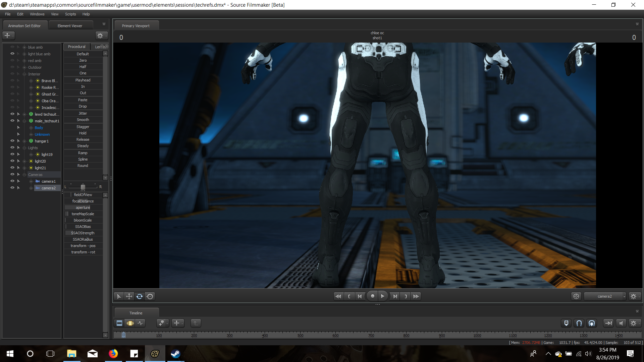The width and height of the screenshot is (644, 362).
Task: Collapse the Cameras group in tree
Action: [24, 175]
